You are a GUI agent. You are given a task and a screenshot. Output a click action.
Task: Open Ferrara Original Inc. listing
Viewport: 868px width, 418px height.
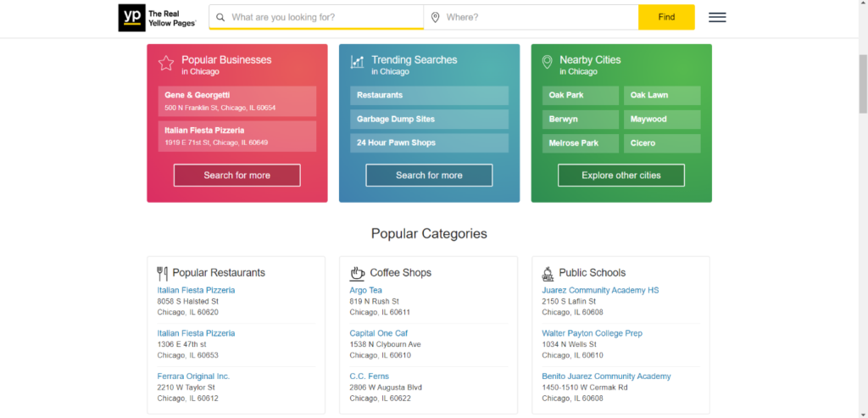click(193, 376)
